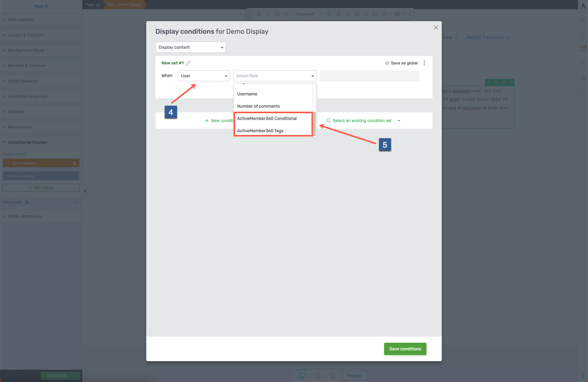Image resolution: width=588 pixels, height=382 pixels.
Task: Rename New set #1 using the pencil icon
Action: (188, 63)
